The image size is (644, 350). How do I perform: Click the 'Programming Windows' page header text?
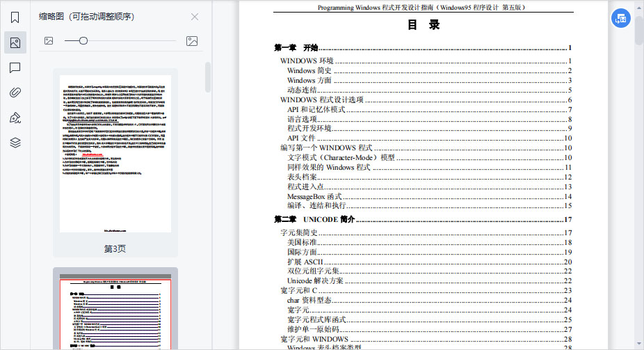421,8
